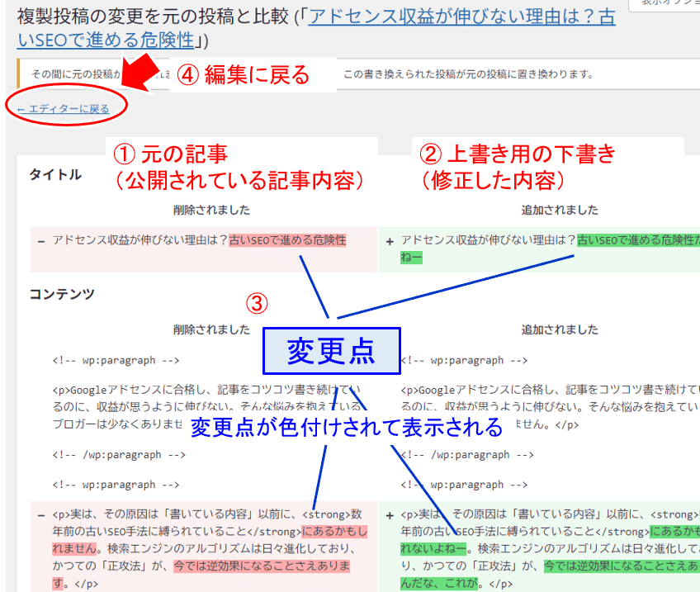Click green-highlighted '古いSEOで進める危険性' in added title
The height and width of the screenshot is (592, 700).
click(636, 240)
